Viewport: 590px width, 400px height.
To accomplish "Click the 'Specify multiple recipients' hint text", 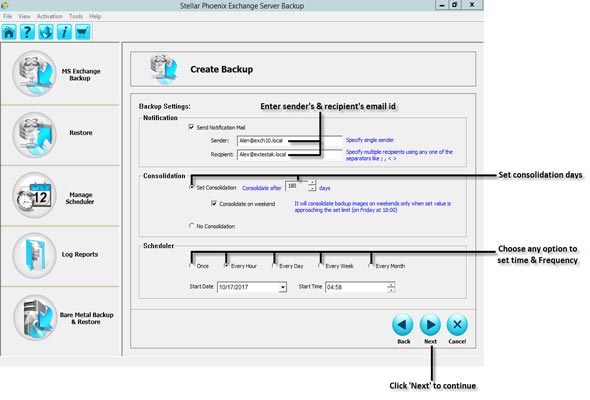I will pos(399,155).
